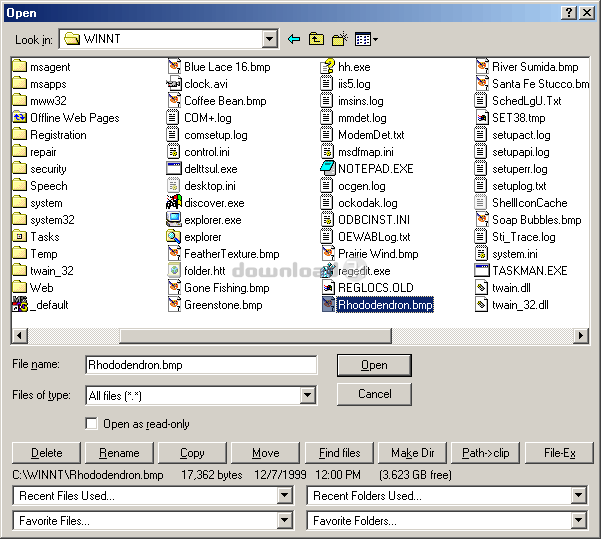The width and height of the screenshot is (601, 539).
Task: Click the Make Dir button
Action: tap(412, 453)
